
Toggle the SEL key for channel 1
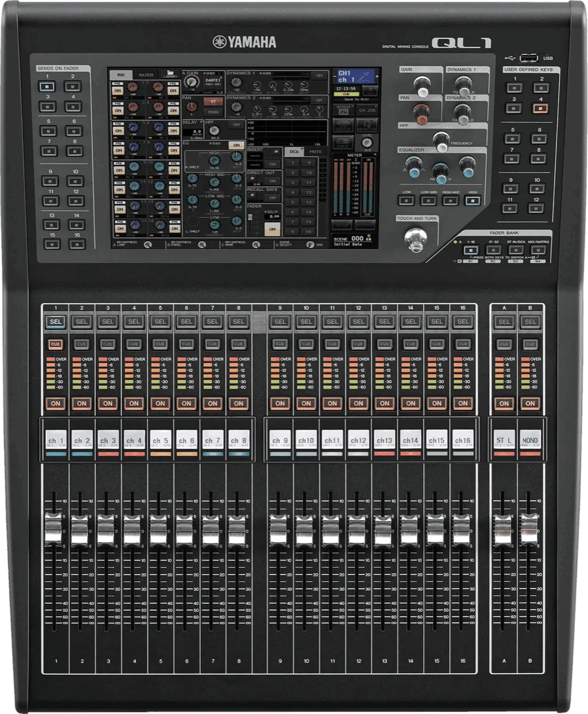(55, 321)
